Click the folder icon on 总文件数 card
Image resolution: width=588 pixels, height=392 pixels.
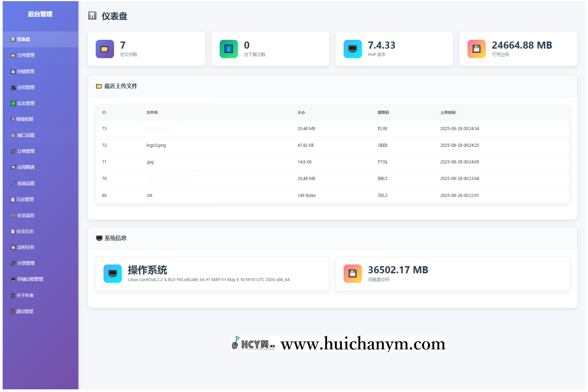105,49
